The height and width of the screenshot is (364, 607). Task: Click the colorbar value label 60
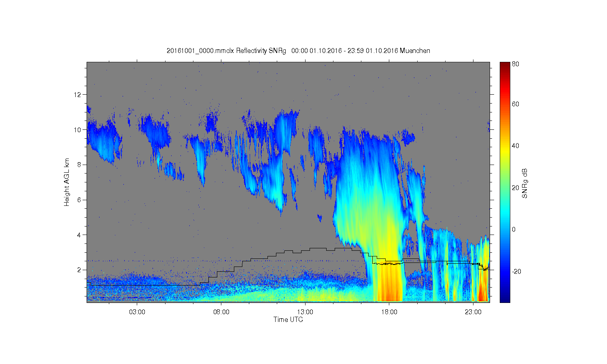(x=516, y=104)
